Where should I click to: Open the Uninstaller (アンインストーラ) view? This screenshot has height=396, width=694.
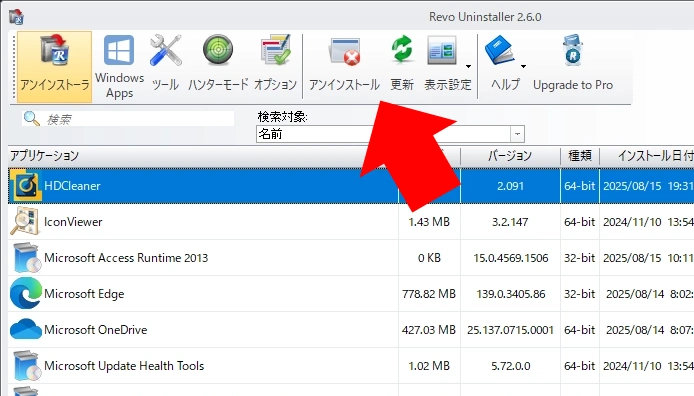point(55,66)
